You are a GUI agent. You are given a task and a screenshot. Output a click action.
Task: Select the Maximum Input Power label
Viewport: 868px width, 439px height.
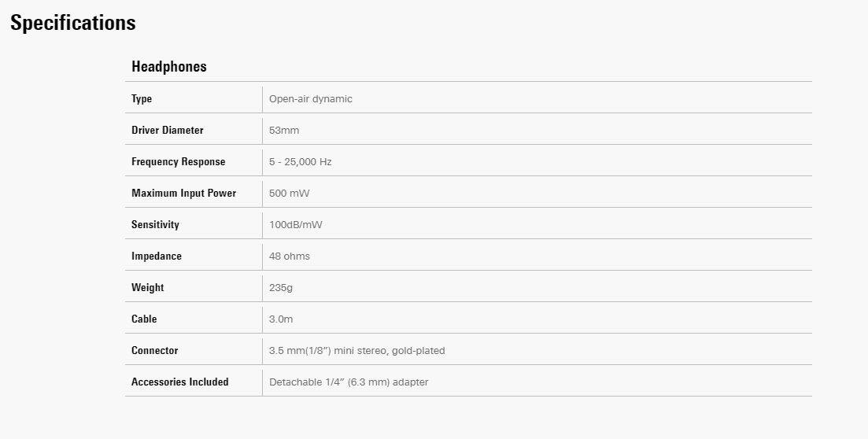click(184, 194)
